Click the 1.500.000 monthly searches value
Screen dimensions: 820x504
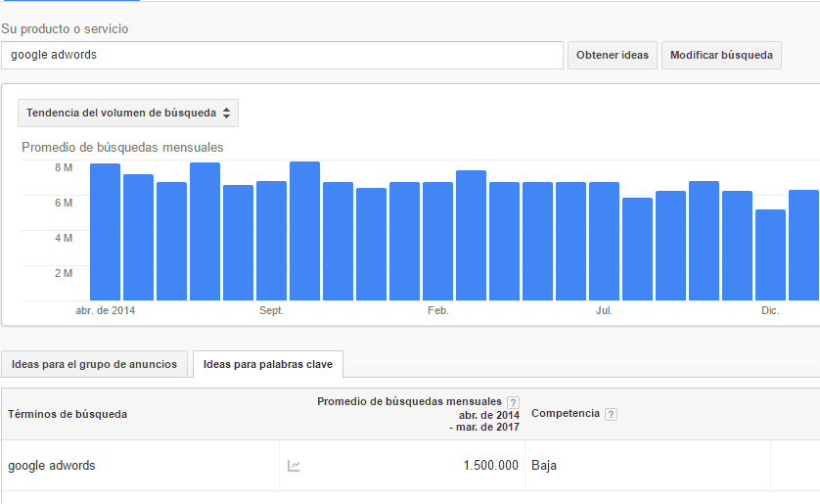click(x=490, y=465)
